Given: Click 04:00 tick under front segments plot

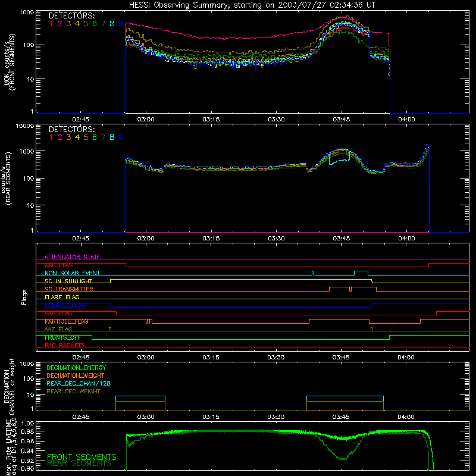Looking at the screenshot, I should tap(406, 120).
